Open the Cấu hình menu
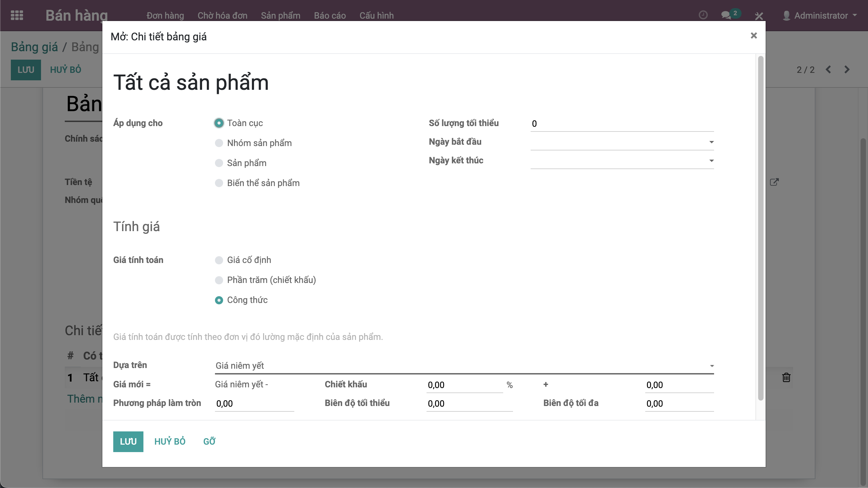The image size is (868, 488). [376, 16]
